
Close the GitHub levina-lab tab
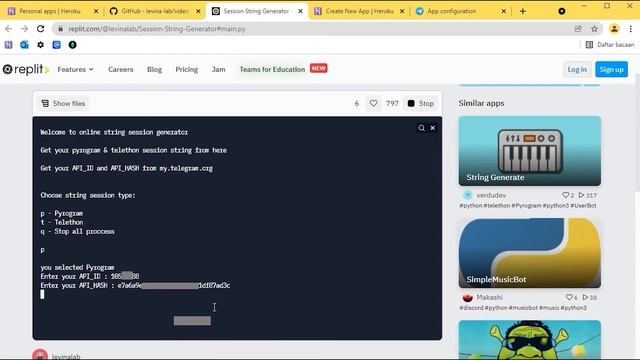point(198,11)
